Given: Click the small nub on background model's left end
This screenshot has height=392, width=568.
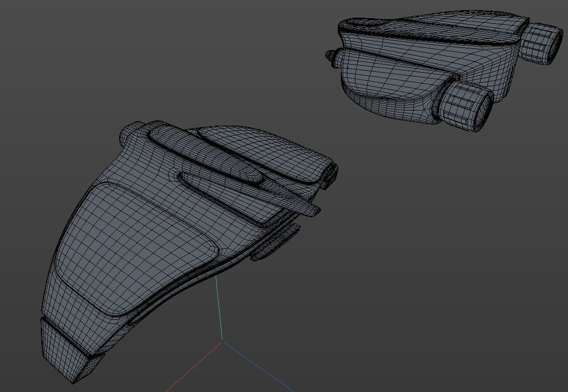Looking at the screenshot, I should (330, 56).
